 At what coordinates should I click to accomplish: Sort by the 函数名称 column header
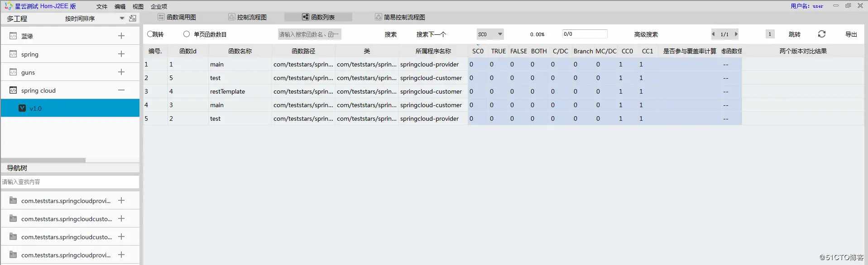pos(240,51)
